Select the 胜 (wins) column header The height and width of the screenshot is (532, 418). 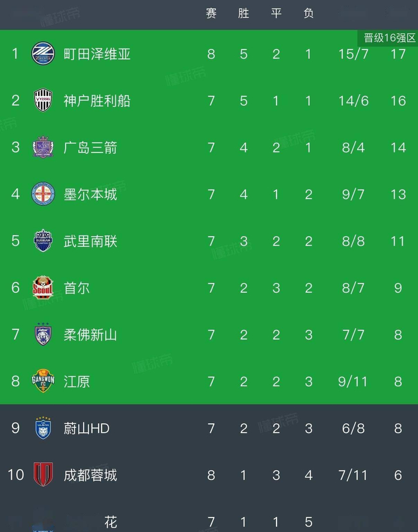click(244, 13)
